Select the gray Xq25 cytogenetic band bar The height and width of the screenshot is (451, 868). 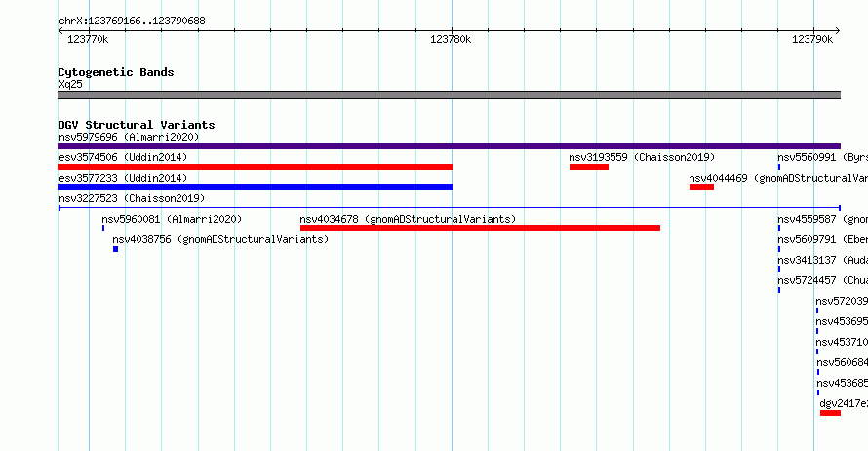[x=449, y=95]
